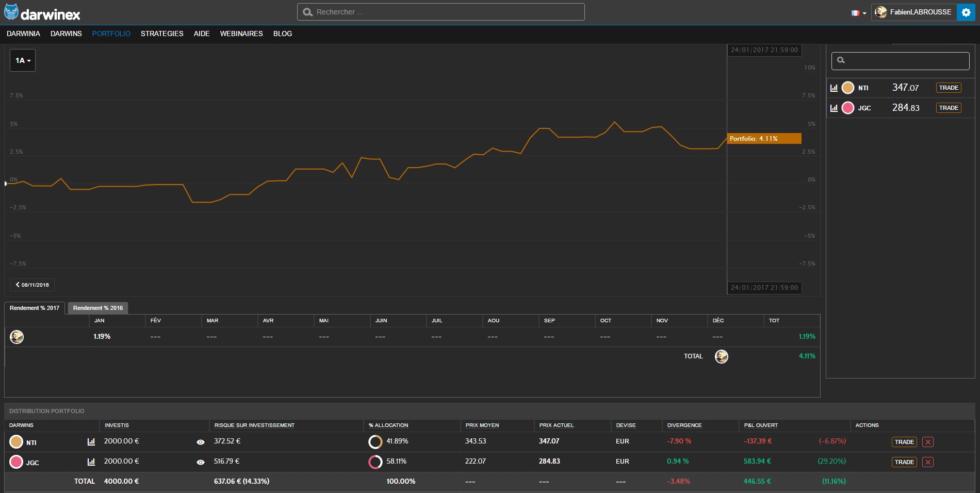Open the DARWINS menu item

point(66,34)
